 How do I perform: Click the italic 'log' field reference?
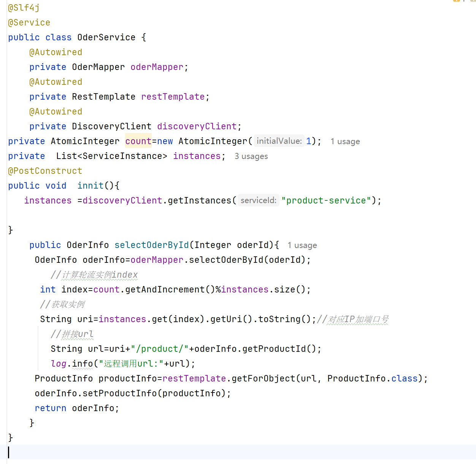coord(59,364)
